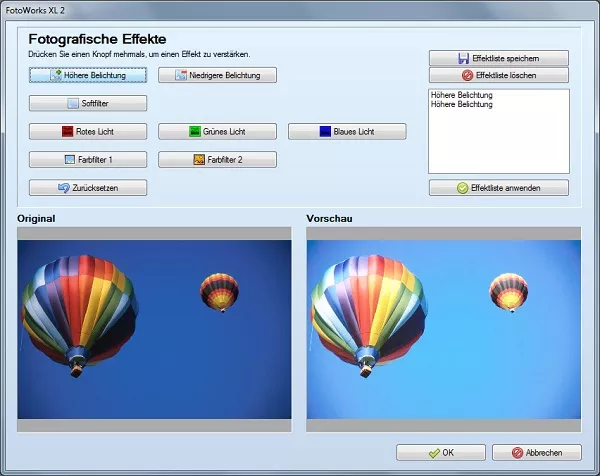Add the Blaues Licht effect
The width and height of the screenshot is (600, 476).
tap(347, 132)
